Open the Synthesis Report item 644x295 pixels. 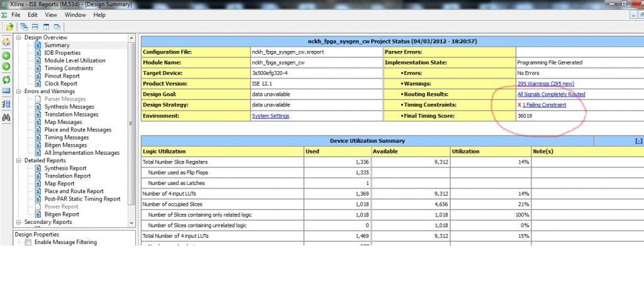click(65, 168)
